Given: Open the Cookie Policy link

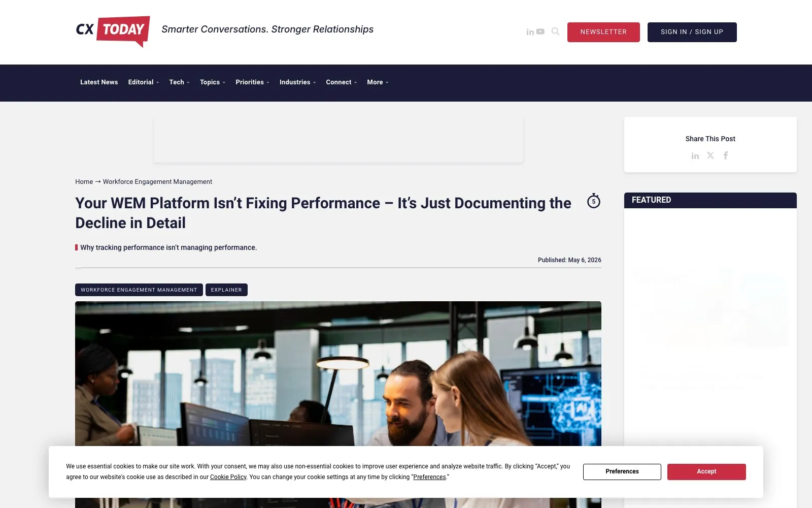Looking at the screenshot, I should (x=228, y=477).
